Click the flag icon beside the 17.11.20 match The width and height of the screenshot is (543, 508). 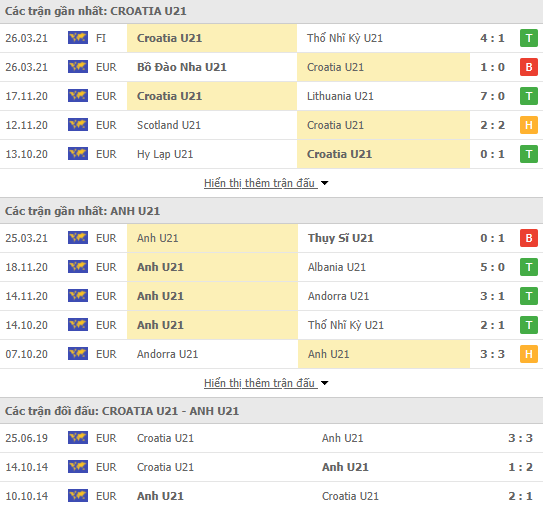(78, 96)
